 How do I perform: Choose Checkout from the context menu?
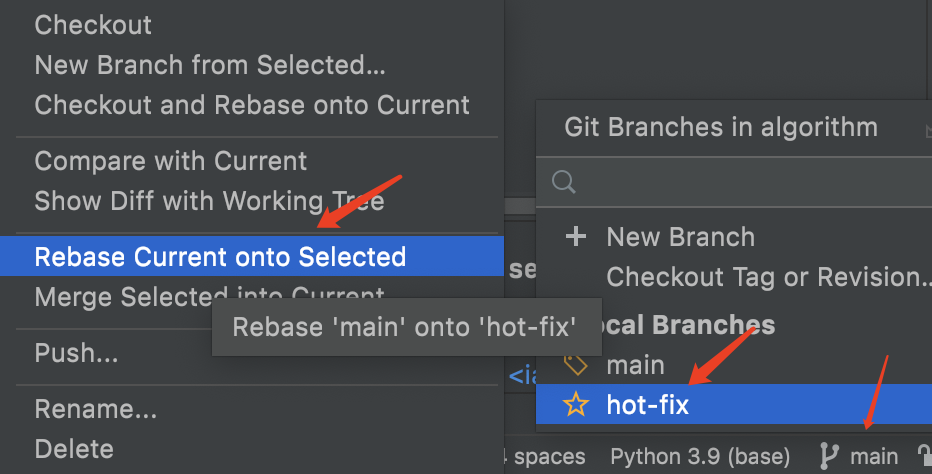pos(93,25)
